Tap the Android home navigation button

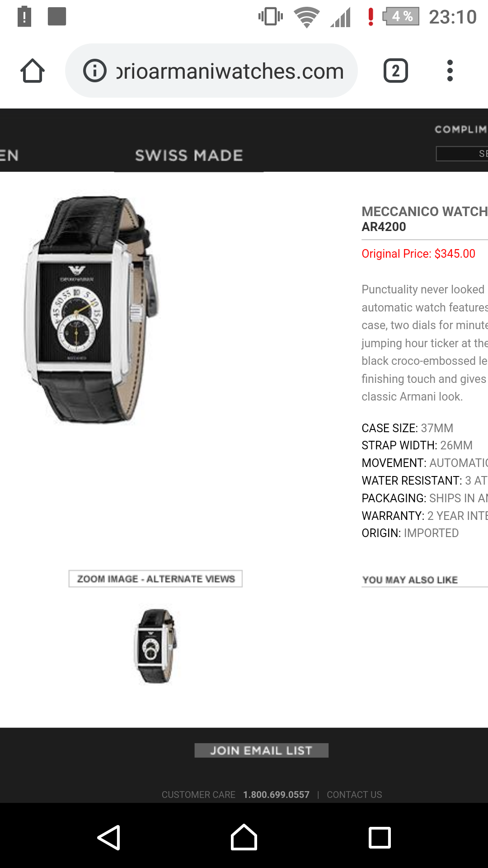pyautogui.click(x=244, y=837)
